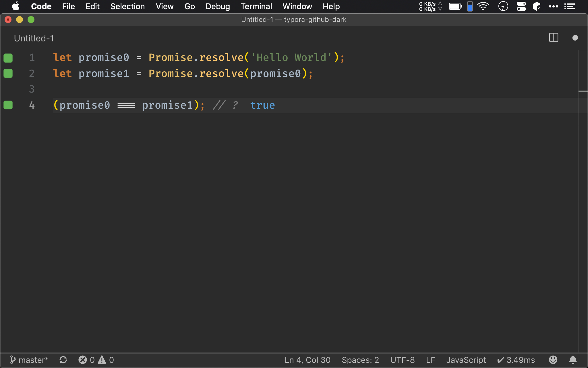Click the split editor icon
This screenshot has width=588, height=368.
click(554, 38)
